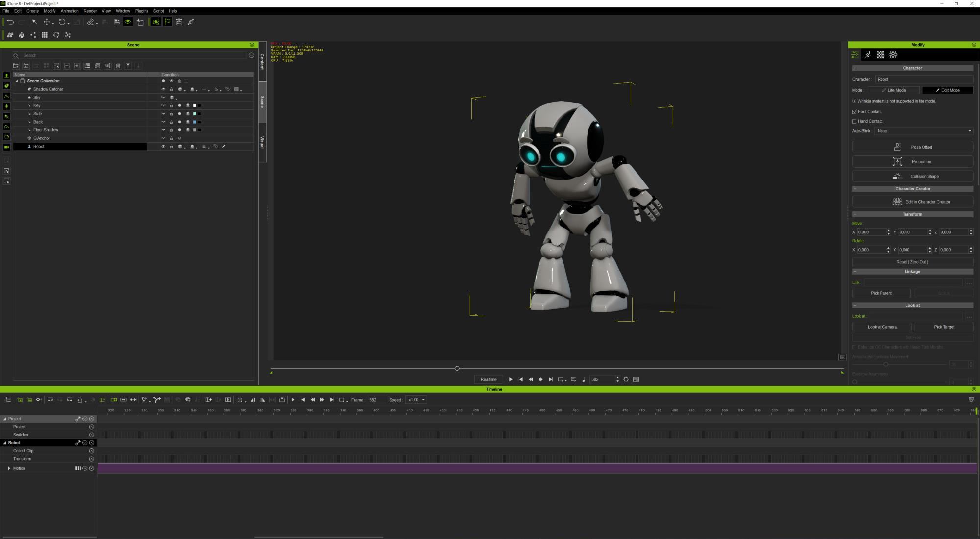Expand the Motion track in timeline
Viewport: 980px width, 539px height.
click(9, 468)
